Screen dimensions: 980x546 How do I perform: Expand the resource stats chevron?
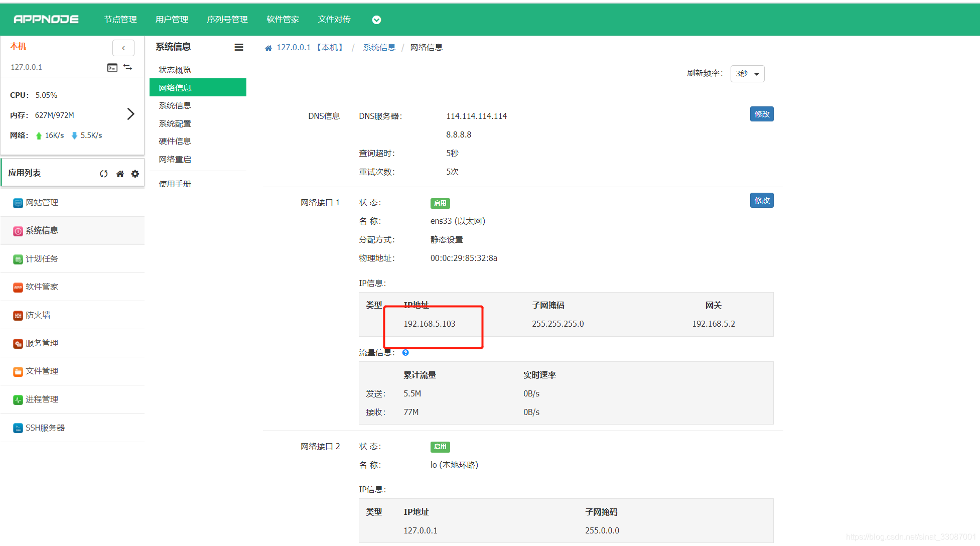click(130, 114)
